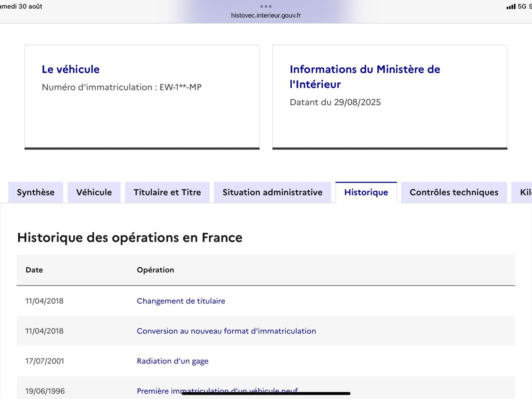The width and height of the screenshot is (532, 399).
Task: Select the registration number EW-1**-MP text
Action: 180,87
